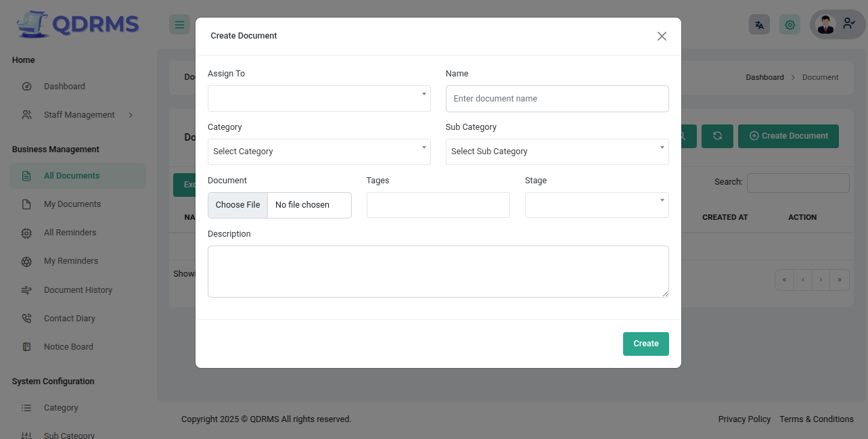Viewport: 868px width, 439px height.
Task: Open the Select Sub Category dropdown
Action: coord(557,152)
